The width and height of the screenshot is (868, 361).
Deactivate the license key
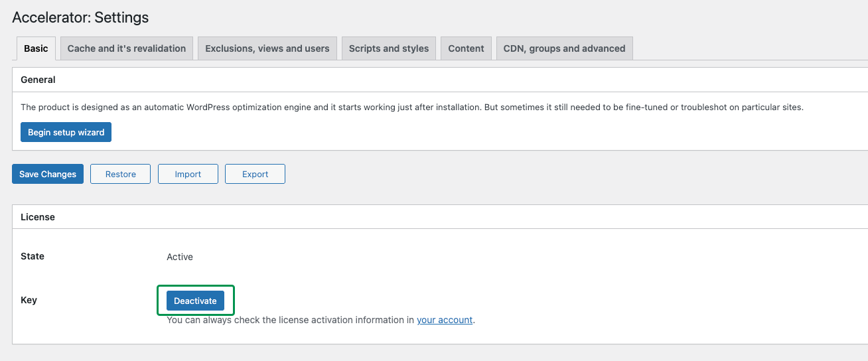195,301
